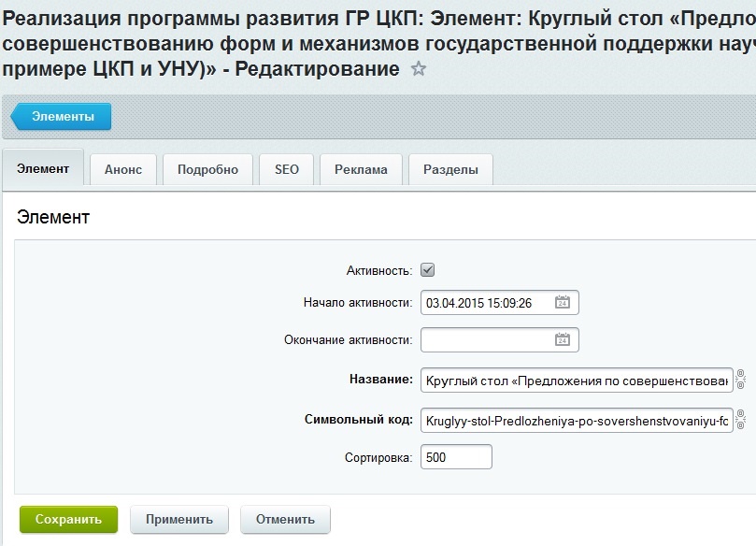Open the Разделы tab

(450, 169)
